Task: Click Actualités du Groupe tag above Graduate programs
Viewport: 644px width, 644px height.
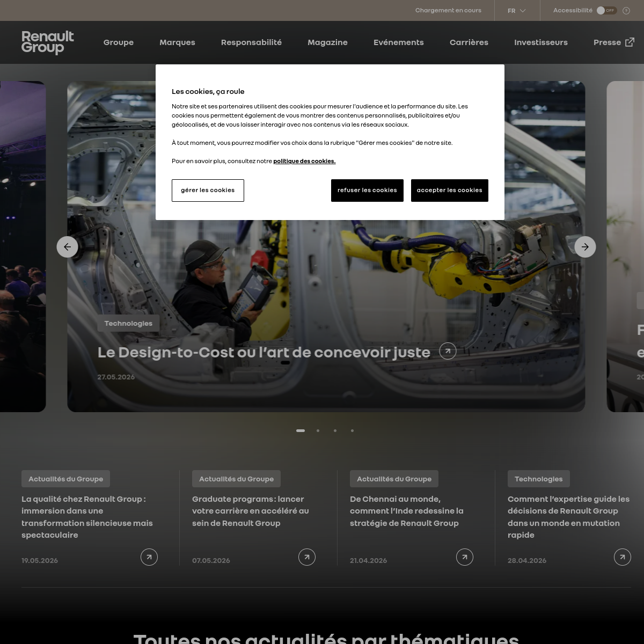Action: click(x=236, y=479)
